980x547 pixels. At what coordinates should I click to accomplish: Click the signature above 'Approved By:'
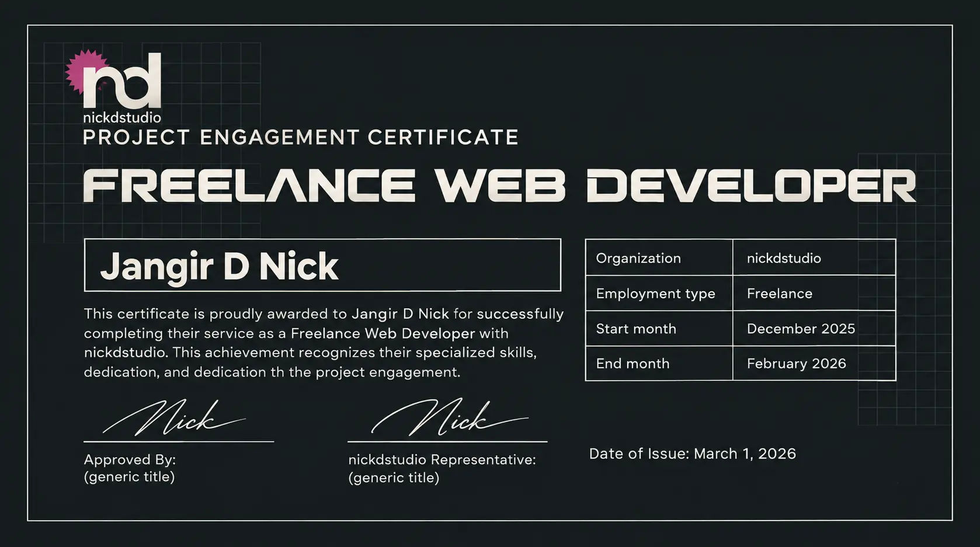[x=174, y=418]
